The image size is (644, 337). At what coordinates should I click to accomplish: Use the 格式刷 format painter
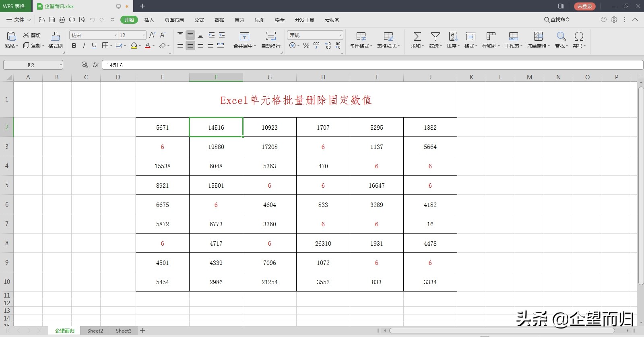(56, 40)
